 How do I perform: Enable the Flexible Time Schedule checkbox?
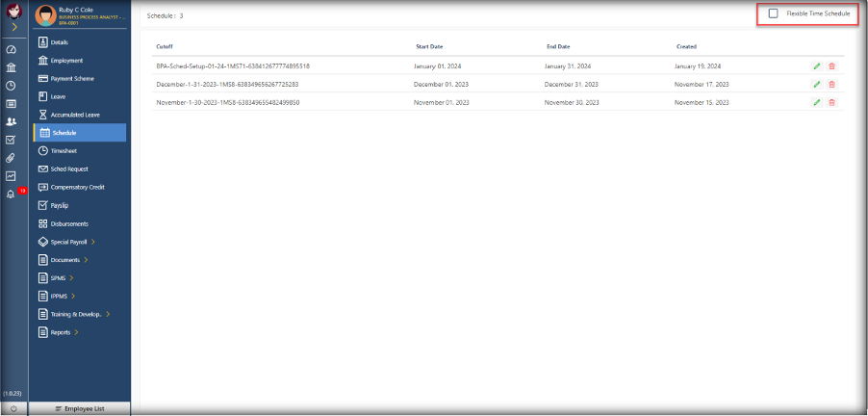(774, 13)
